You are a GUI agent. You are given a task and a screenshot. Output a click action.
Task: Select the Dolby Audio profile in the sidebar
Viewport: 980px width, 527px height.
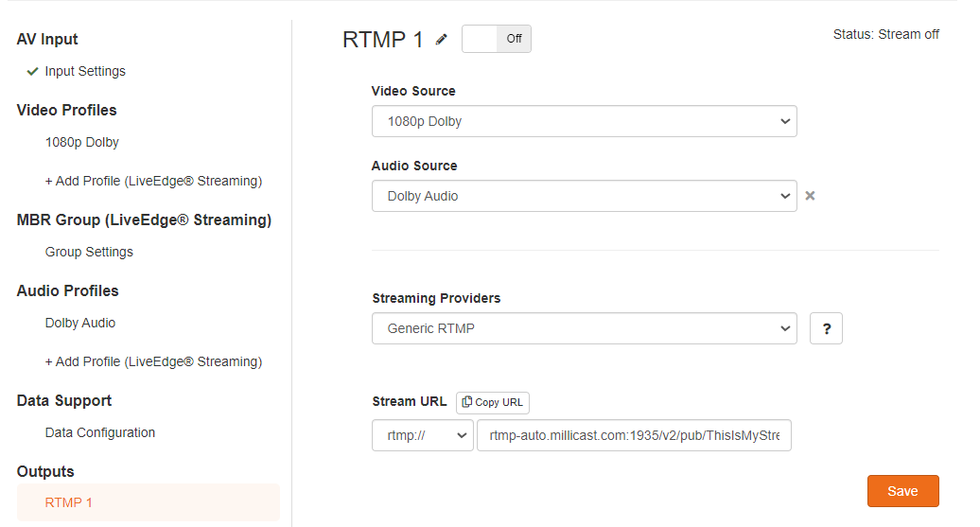(x=80, y=323)
